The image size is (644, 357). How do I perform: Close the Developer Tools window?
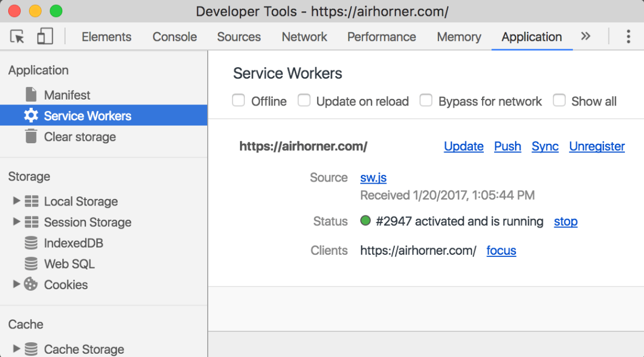click(14, 11)
